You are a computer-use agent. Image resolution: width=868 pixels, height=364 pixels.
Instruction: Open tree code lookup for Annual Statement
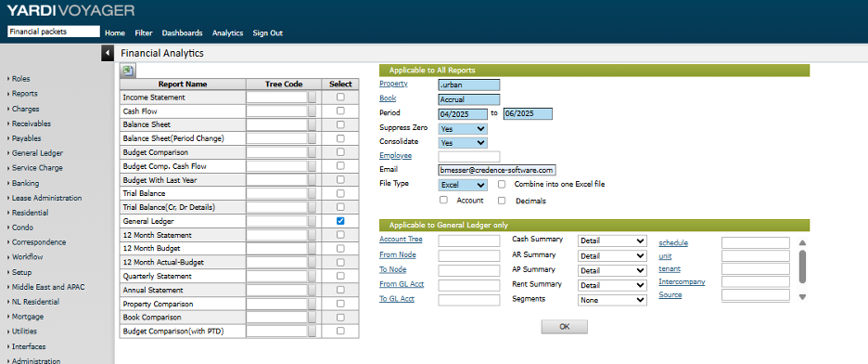click(313, 290)
